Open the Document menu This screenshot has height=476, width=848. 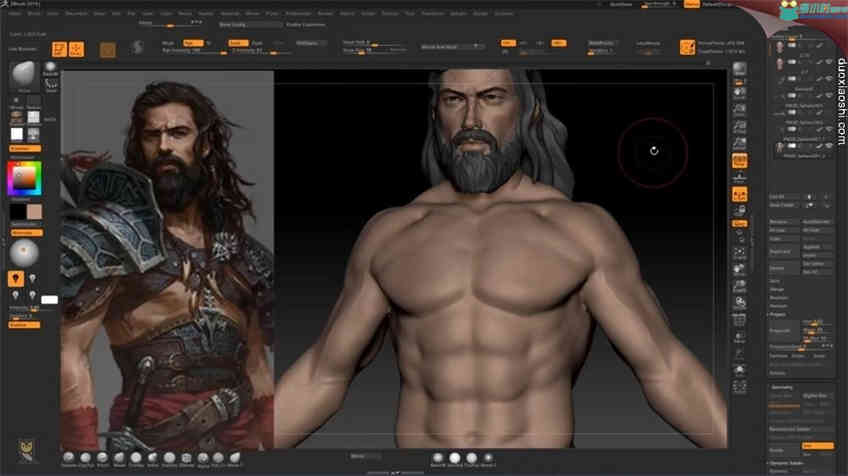coord(76,13)
